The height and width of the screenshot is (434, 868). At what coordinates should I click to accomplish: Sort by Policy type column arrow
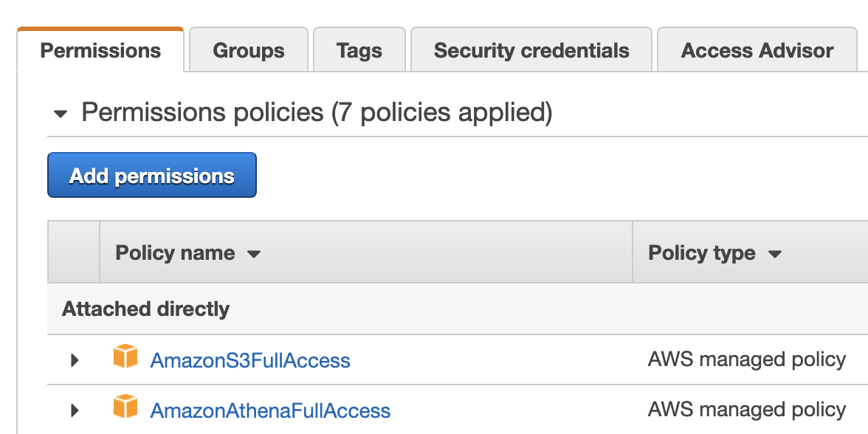pos(774,254)
